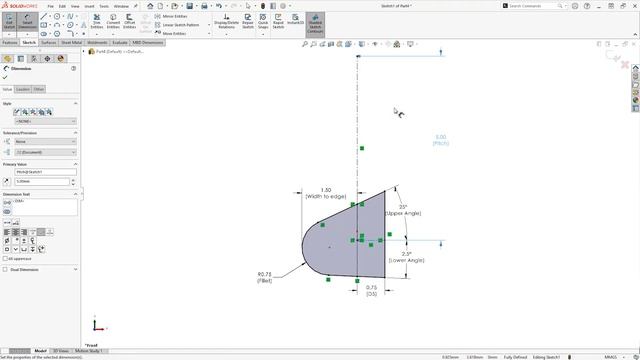Select the Circle sketch tool

pos(57,16)
